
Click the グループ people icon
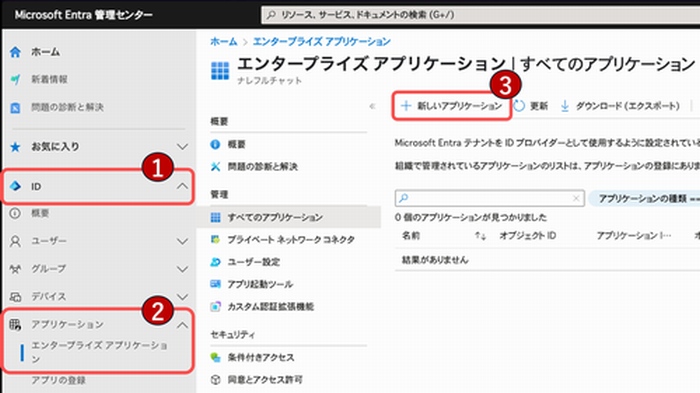coord(15,269)
